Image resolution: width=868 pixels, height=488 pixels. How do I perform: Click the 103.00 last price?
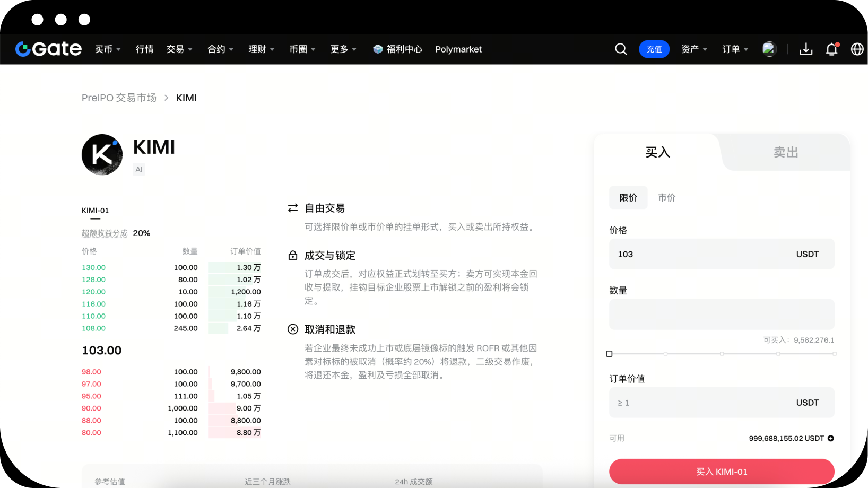(x=102, y=350)
